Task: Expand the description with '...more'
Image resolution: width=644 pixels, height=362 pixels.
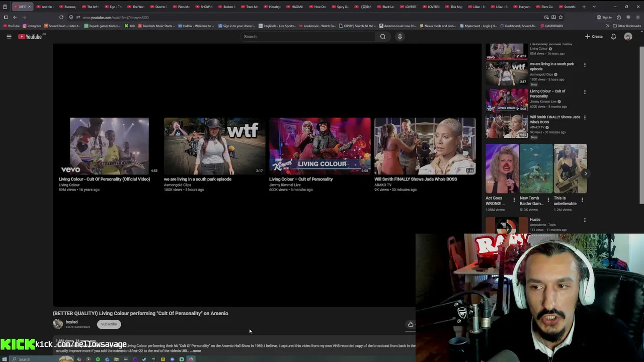Action: (x=195, y=351)
